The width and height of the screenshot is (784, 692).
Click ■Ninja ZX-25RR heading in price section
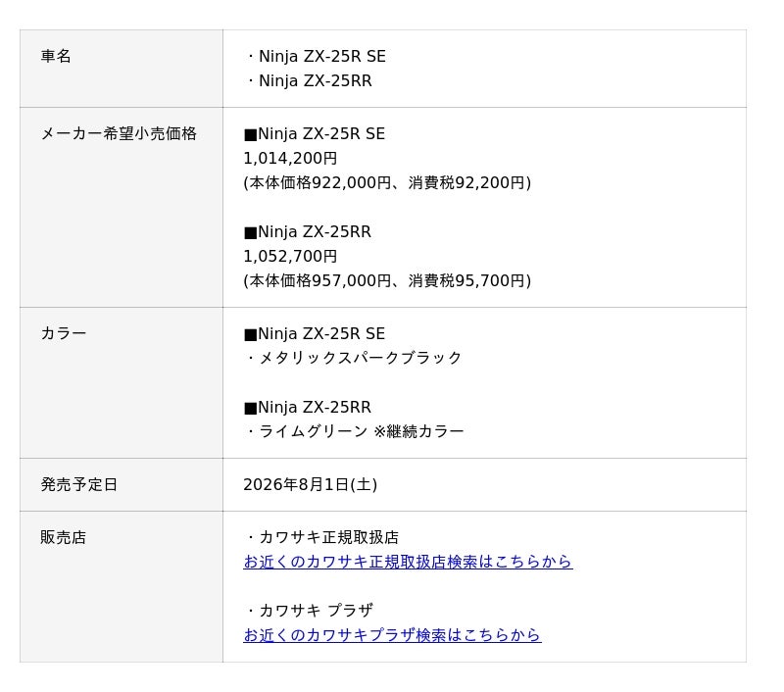(x=308, y=232)
